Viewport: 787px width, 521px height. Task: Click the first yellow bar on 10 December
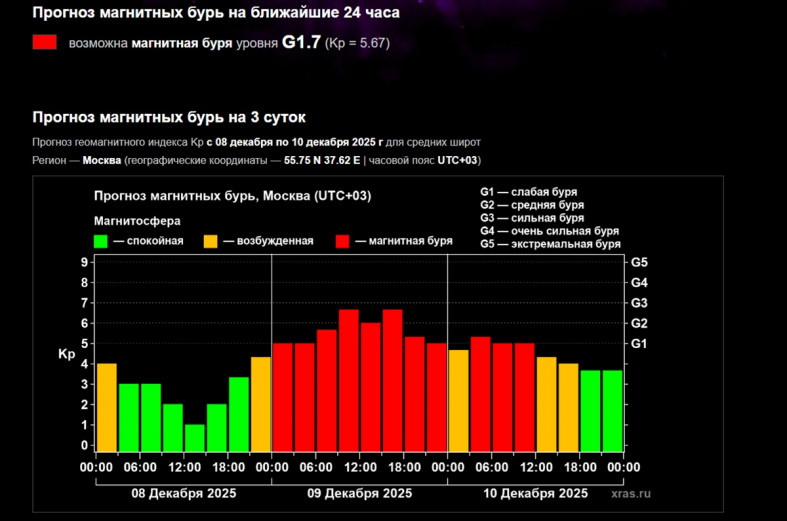[x=459, y=400]
